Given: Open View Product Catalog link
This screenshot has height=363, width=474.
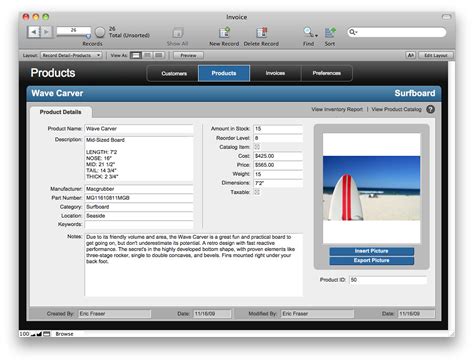Looking at the screenshot, I should (x=396, y=109).
